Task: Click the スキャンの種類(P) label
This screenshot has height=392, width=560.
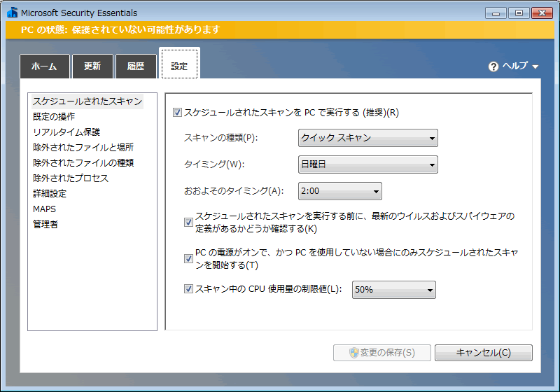Action: [220, 138]
